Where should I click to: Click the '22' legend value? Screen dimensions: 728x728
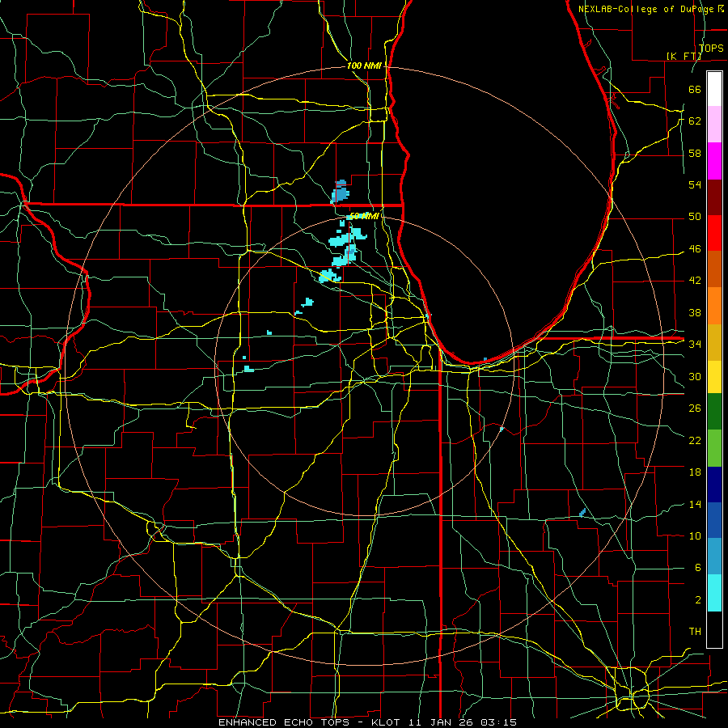click(695, 440)
